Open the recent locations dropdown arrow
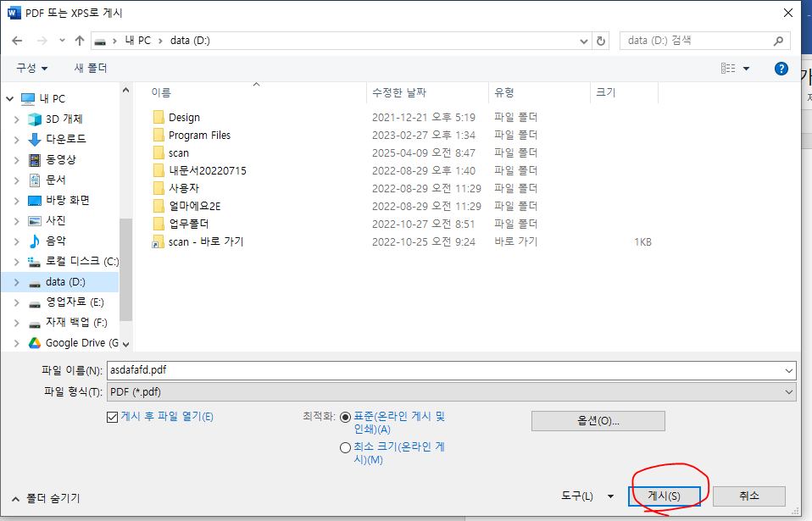Viewport: 812px width, 521px height. (x=62, y=41)
